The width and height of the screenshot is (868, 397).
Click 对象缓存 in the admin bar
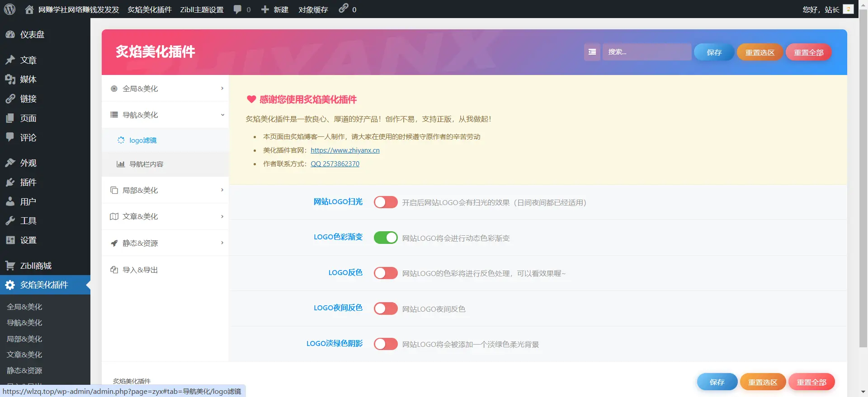pyautogui.click(x=313, y=9)
